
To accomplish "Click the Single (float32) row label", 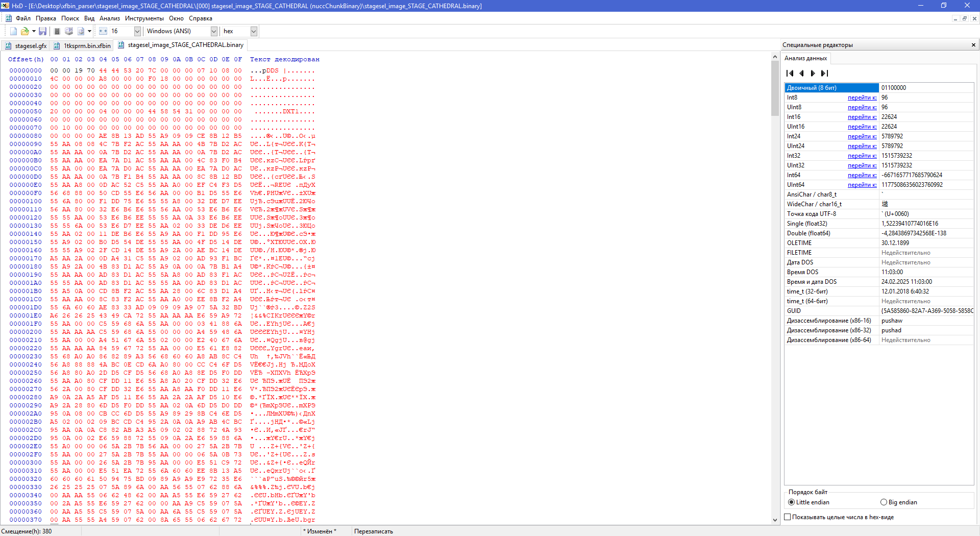I will point(807,224).
